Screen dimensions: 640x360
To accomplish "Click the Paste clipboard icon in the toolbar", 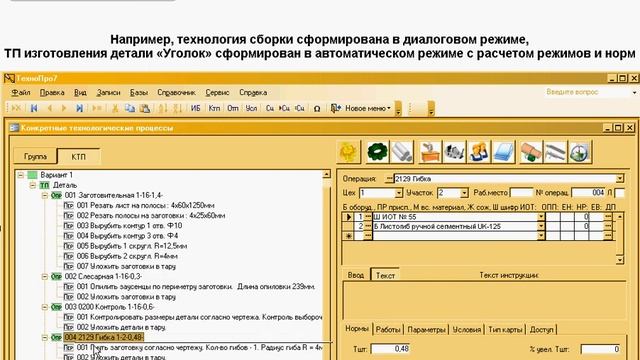I will click(145, 108).
